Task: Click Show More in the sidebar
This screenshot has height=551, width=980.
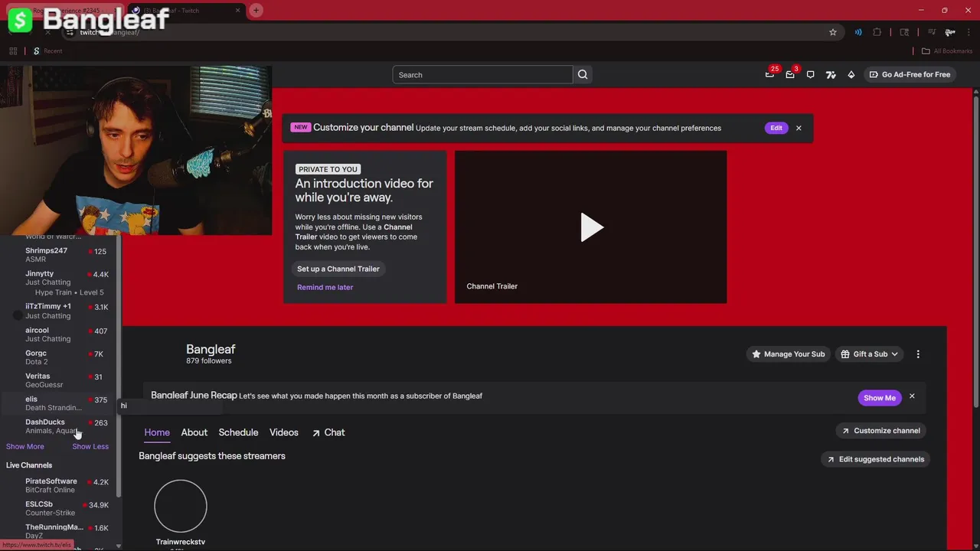Action: click(x=25, y=446)
